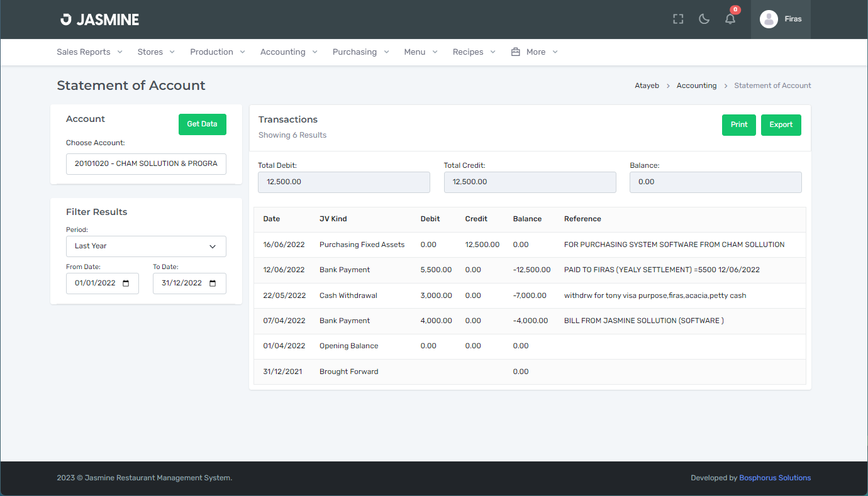
Task: Click the Jasmine logo in the header
Action: point(99,19)
